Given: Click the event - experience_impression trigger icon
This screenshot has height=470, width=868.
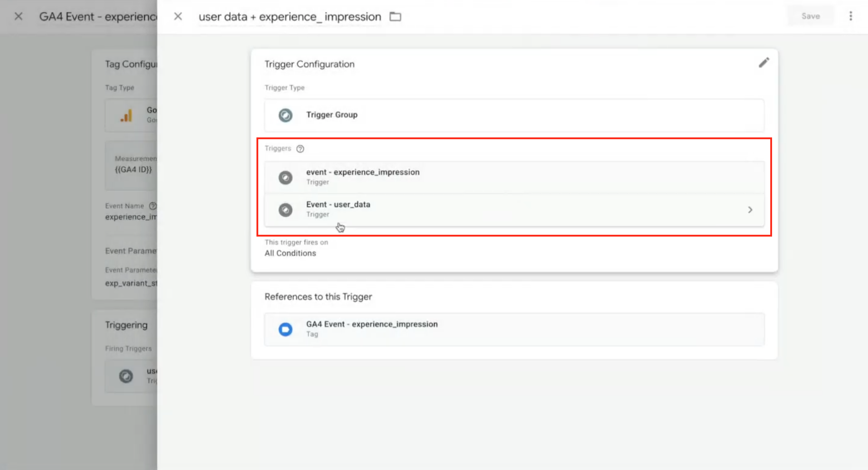Looking at the screenshot, I should pos(286,177).
